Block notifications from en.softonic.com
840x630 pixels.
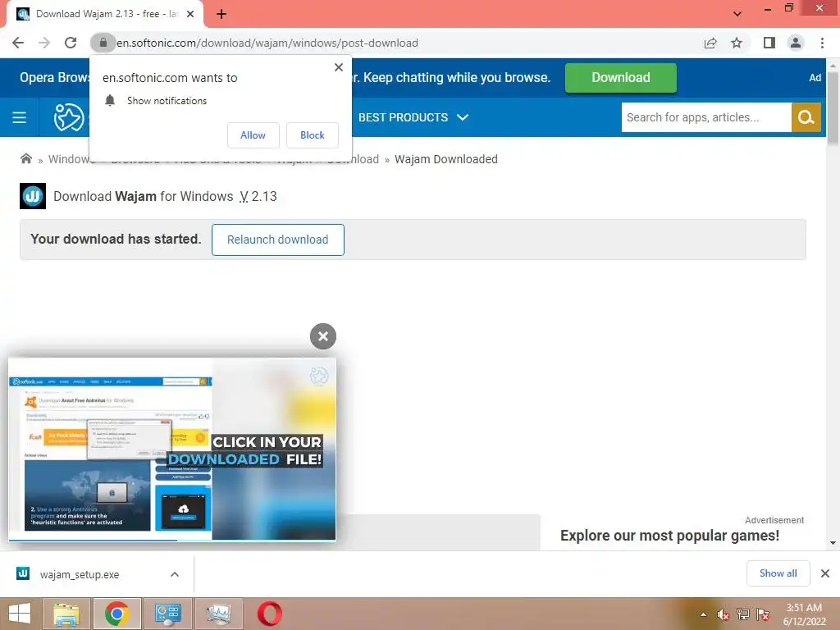tap(313, 135)
